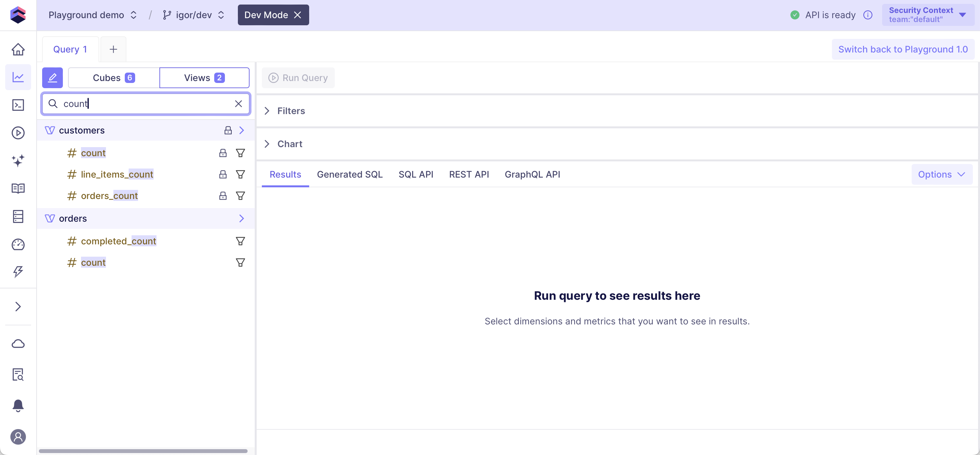Open the book documentation sidebar icon
Screen dimensions: 980x455
[18, 188]
